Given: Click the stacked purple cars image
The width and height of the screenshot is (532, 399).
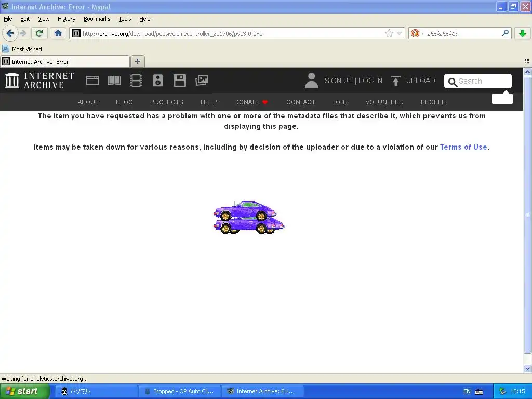Looking at the screenshot, I should [x=249, y=217].
